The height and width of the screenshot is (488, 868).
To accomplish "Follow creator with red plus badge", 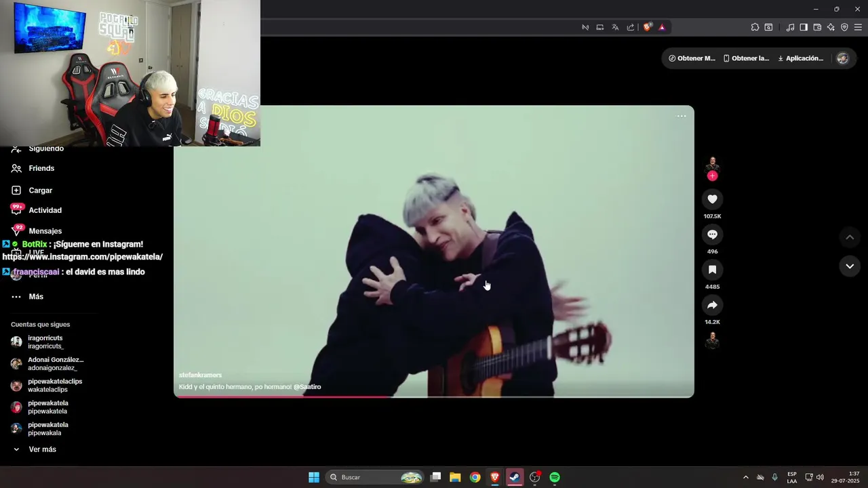I will coord(712,176).
